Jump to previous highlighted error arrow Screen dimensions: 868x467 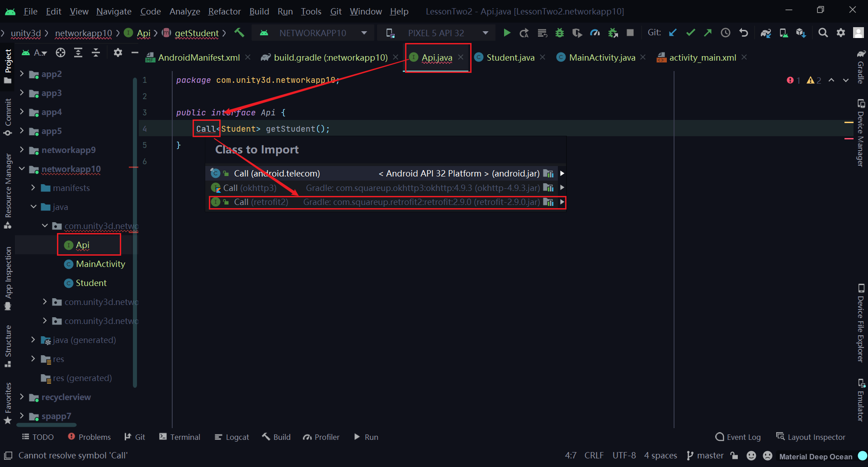click(x=831, y=80)
